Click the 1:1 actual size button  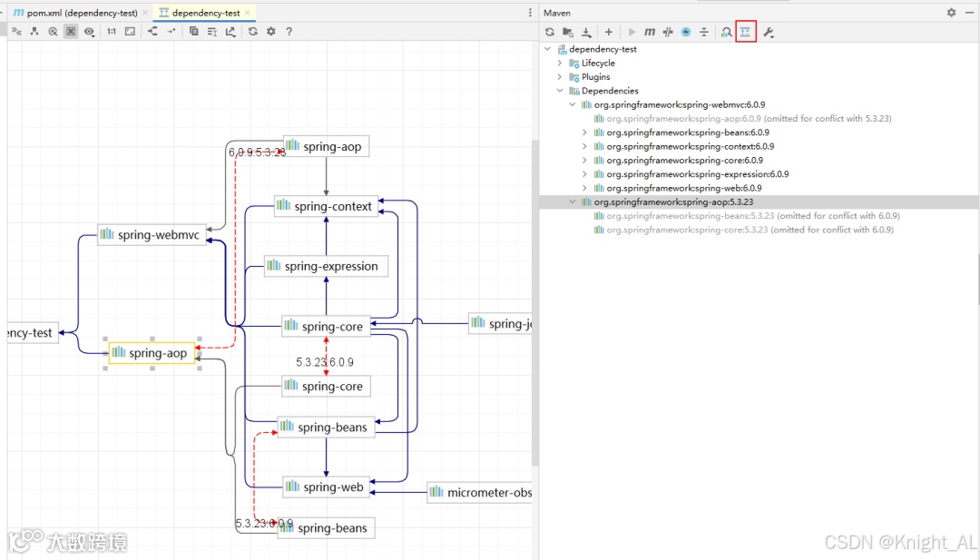tap(112, 31)
